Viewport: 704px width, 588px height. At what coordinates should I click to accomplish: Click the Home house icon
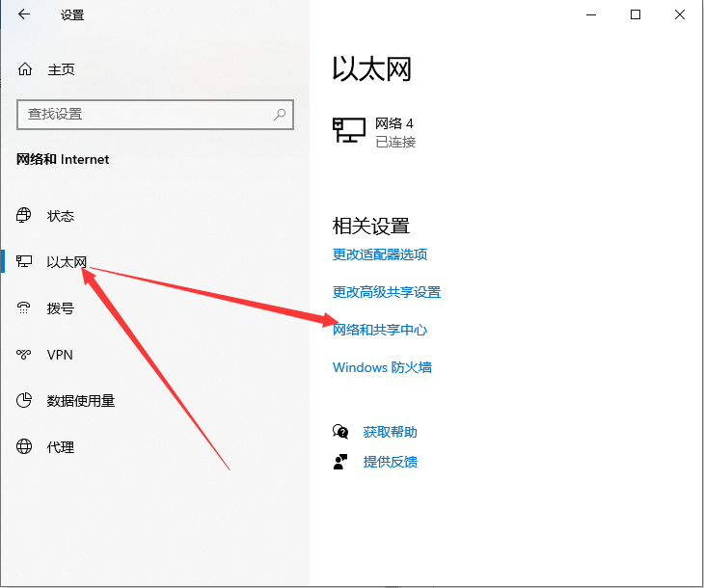26,69
